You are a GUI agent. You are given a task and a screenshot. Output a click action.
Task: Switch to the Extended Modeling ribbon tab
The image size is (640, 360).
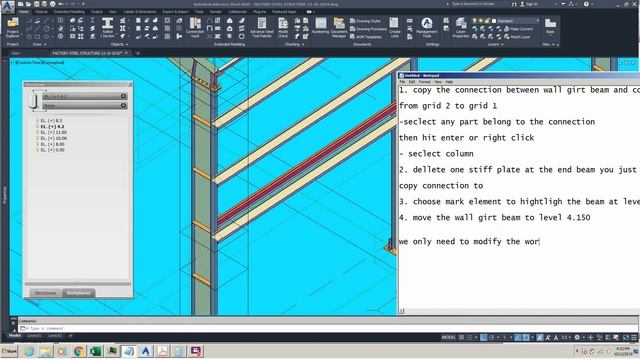click(69, 12)
